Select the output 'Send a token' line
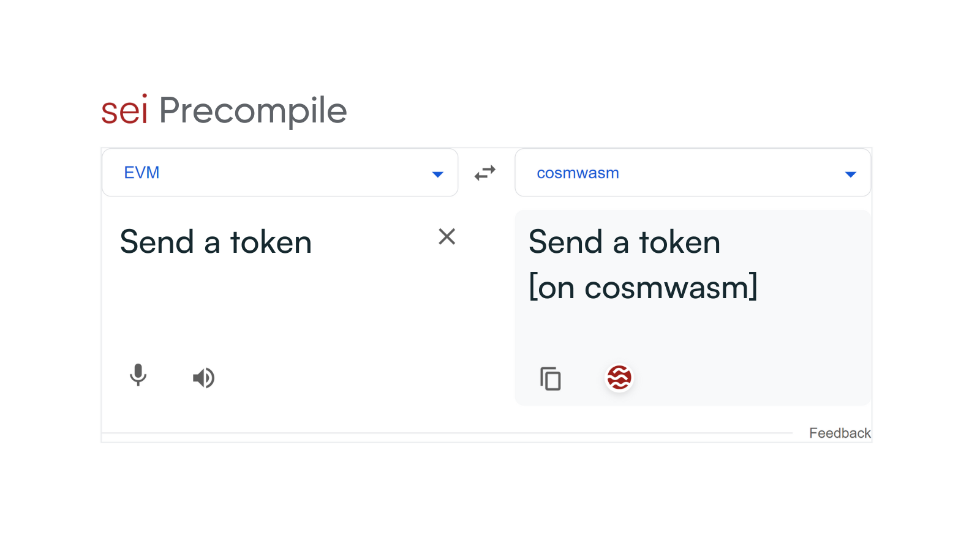 (x=624, y=242)
